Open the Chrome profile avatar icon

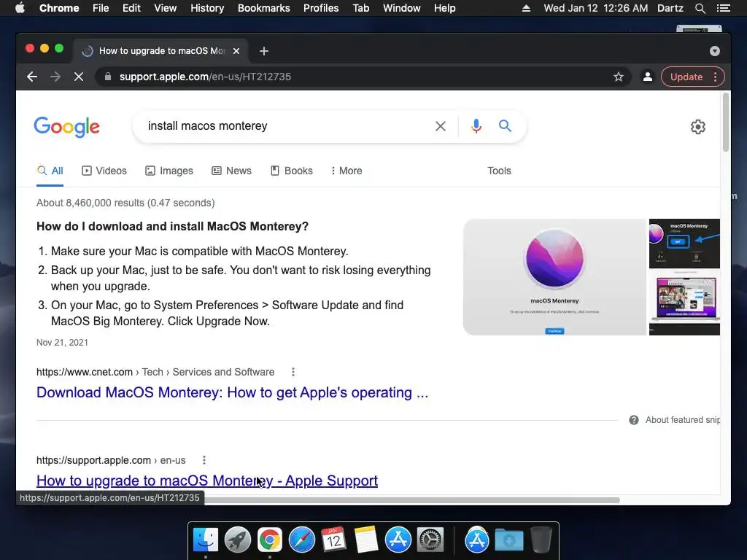(648, 77)
